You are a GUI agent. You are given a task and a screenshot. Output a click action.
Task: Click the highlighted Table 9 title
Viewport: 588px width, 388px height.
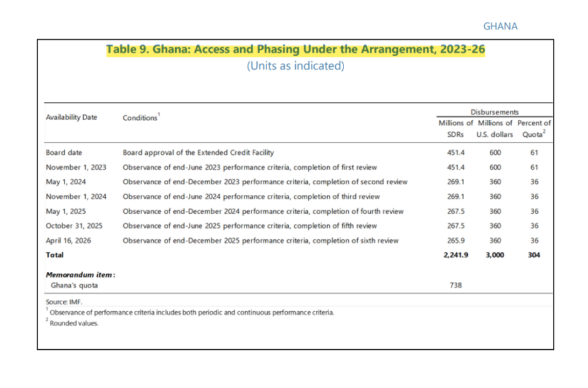coord(295,50)
